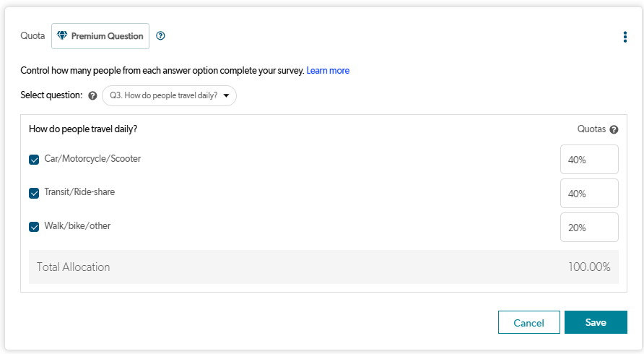
Task: Follow the Learn more link
Action: pyautogui.click(x=328, y=71)
